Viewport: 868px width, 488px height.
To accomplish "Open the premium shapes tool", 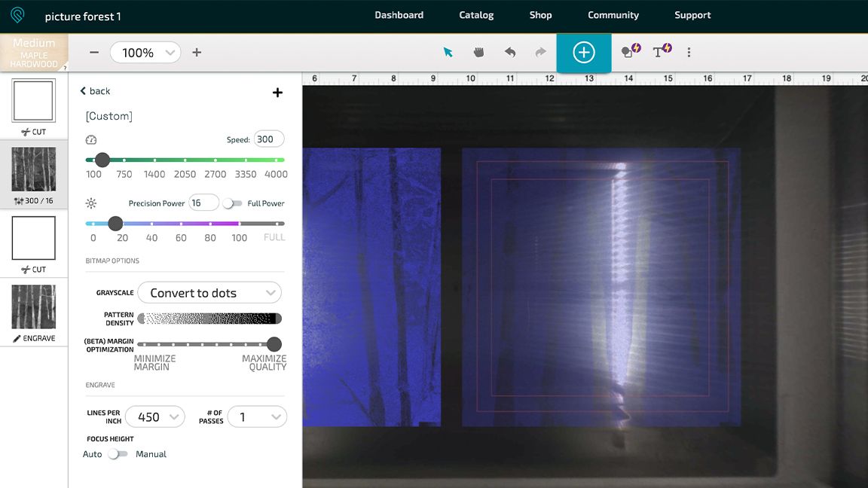I will point(630,51).
